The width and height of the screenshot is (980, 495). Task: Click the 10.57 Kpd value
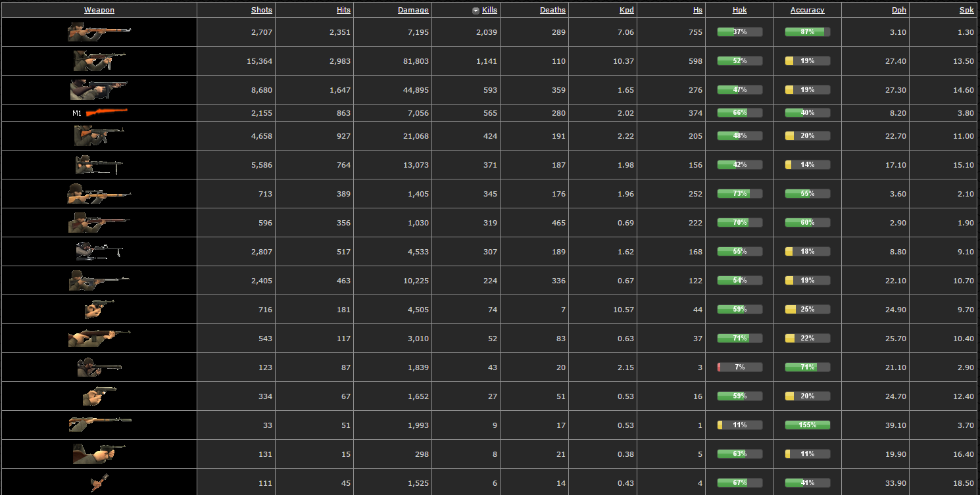pos(622,309)
